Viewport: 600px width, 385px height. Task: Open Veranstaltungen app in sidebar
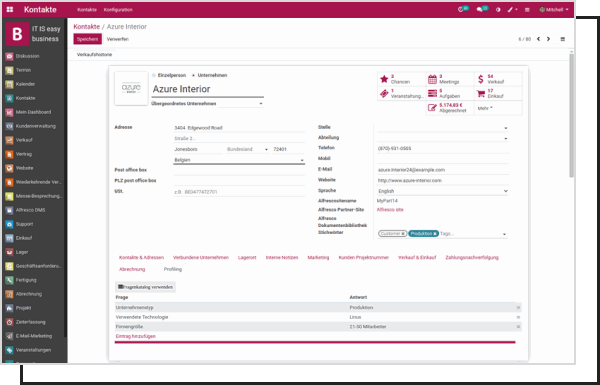point(34,350)
